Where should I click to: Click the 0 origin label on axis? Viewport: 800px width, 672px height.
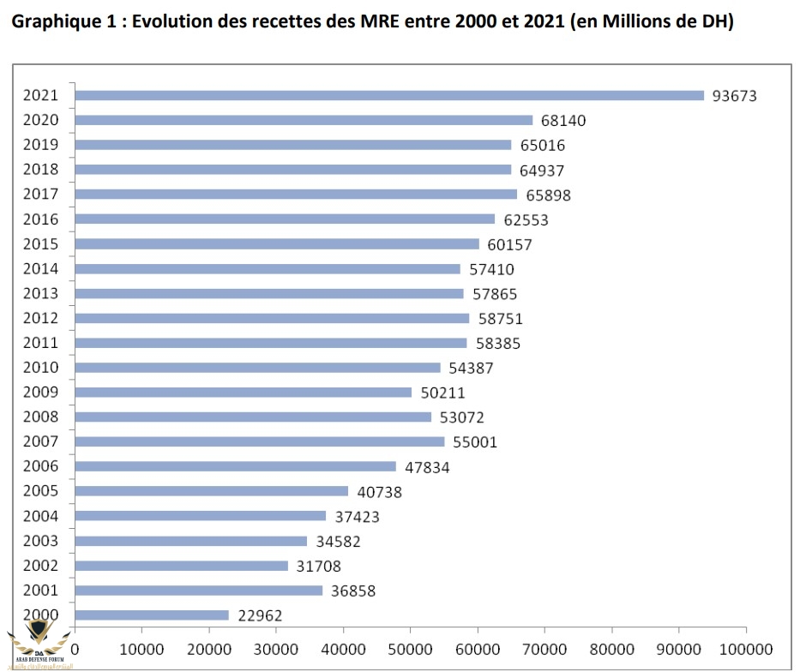click(75, 648)
